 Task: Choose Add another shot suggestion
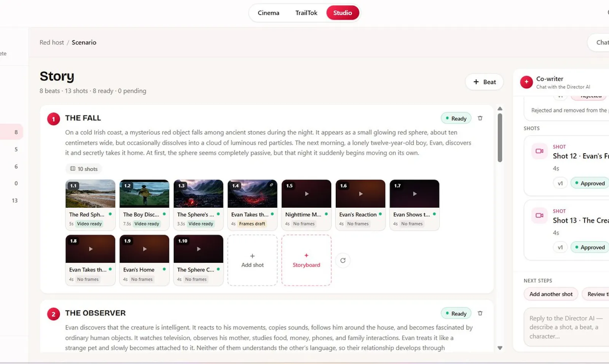click(551, 294)
